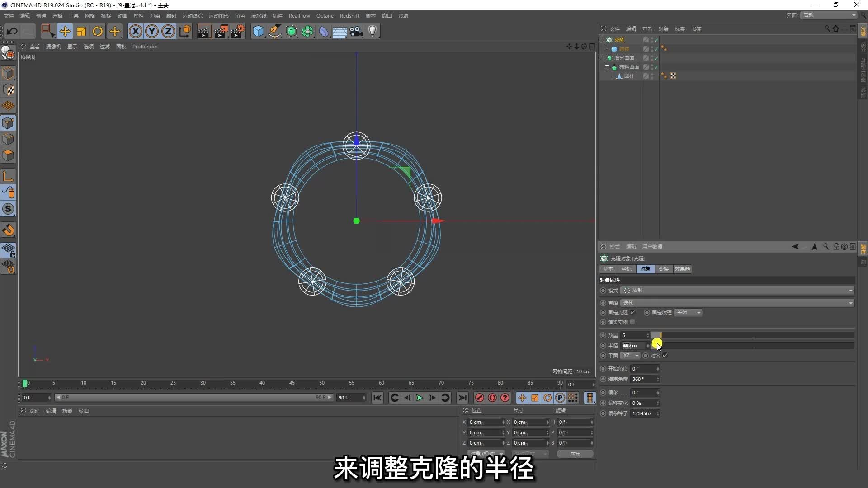Screen dimensions: 868x488
Task: Open the 界面 layout dropdown showing 启动
Action: point(829,15)
